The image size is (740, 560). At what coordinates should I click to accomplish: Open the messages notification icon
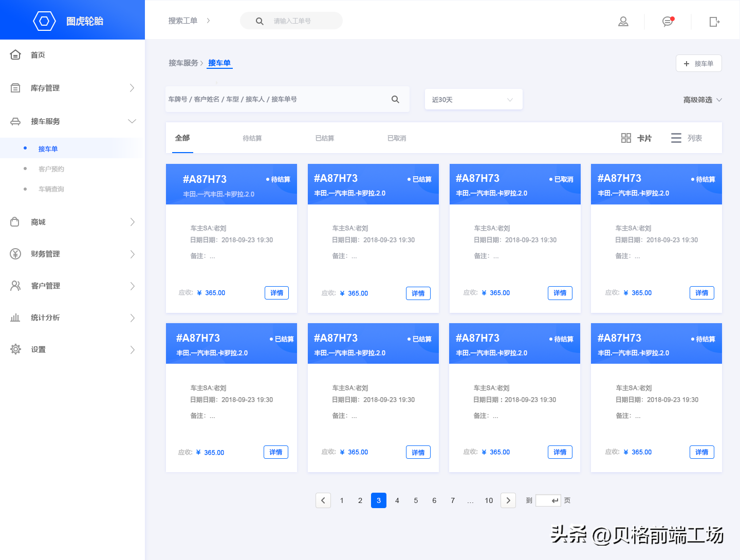(668, 22)
